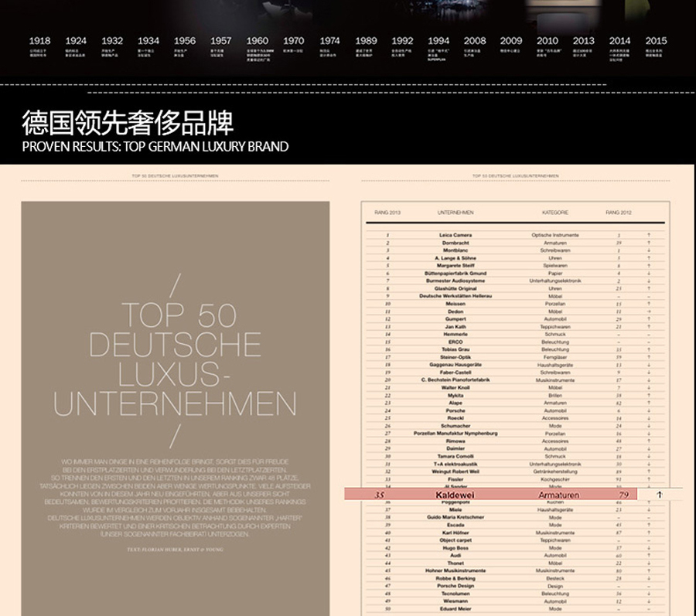
Task: Click 'Mykita' in the ranking table
Action: click(x=455, y=396)
